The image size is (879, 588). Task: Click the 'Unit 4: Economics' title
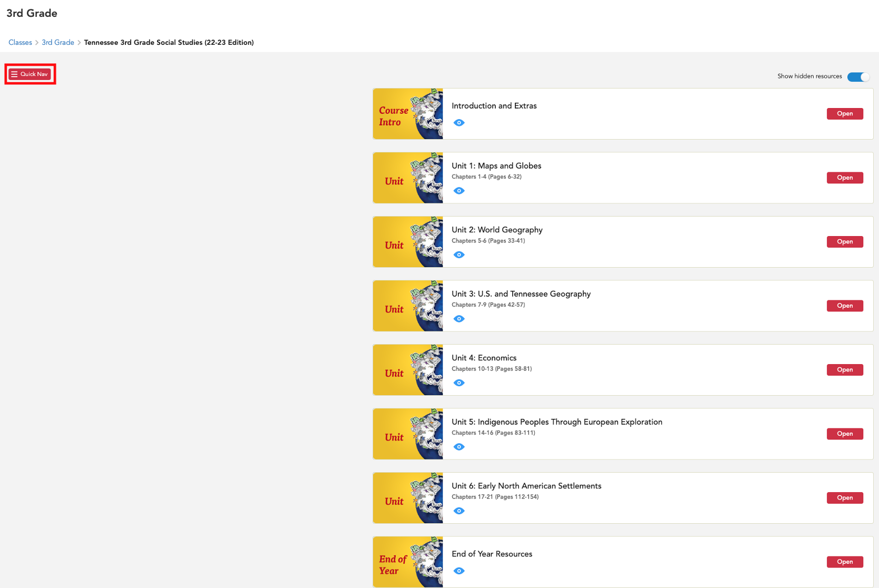(x=484, y=358)
